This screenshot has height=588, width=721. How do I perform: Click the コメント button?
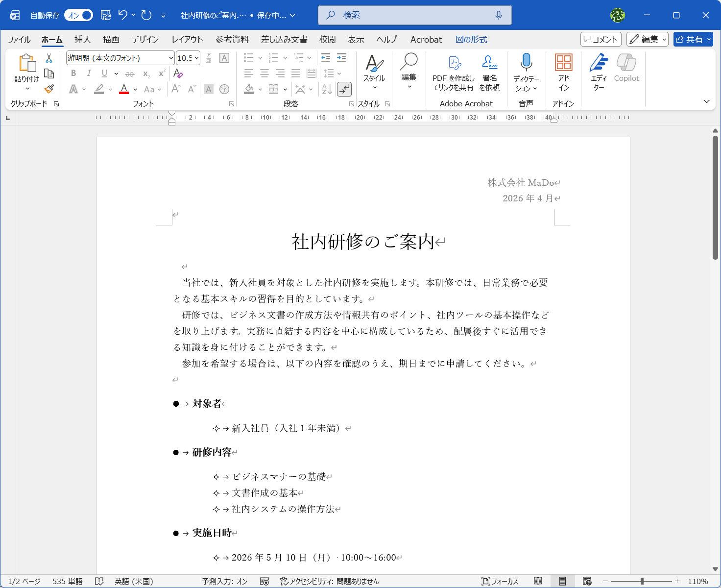[600, 39]
